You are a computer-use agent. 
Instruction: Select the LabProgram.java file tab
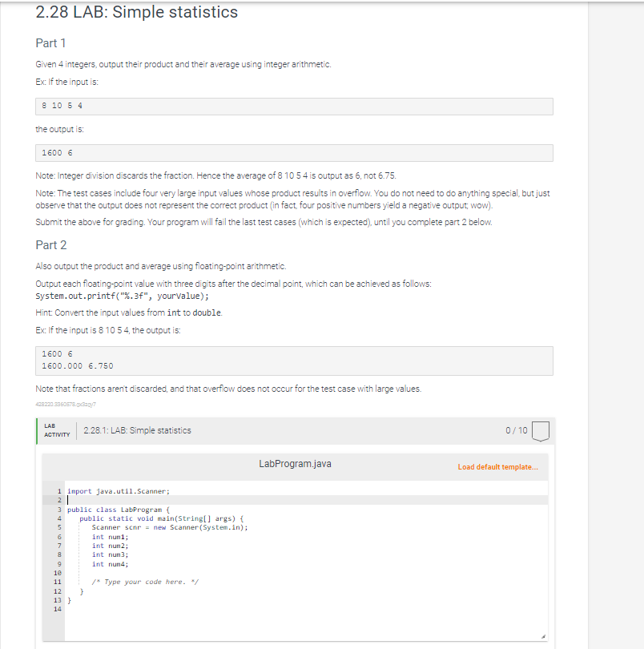click(296, 463)
